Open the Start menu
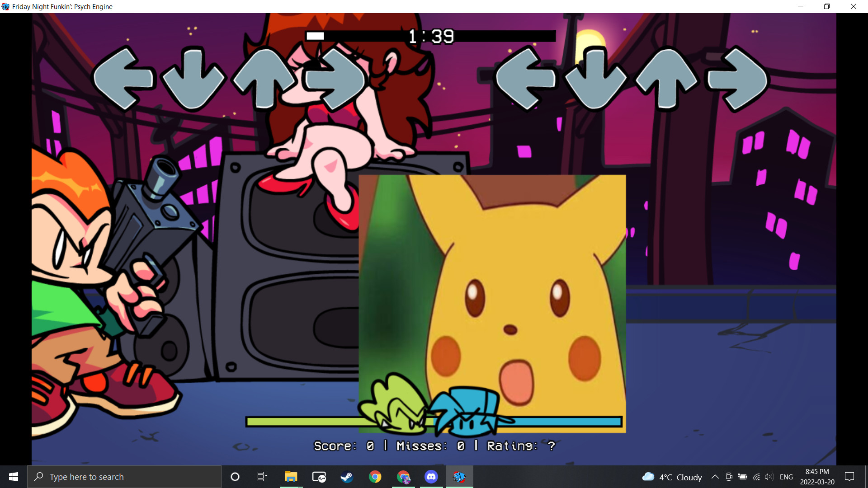 [x=13, y=477]
